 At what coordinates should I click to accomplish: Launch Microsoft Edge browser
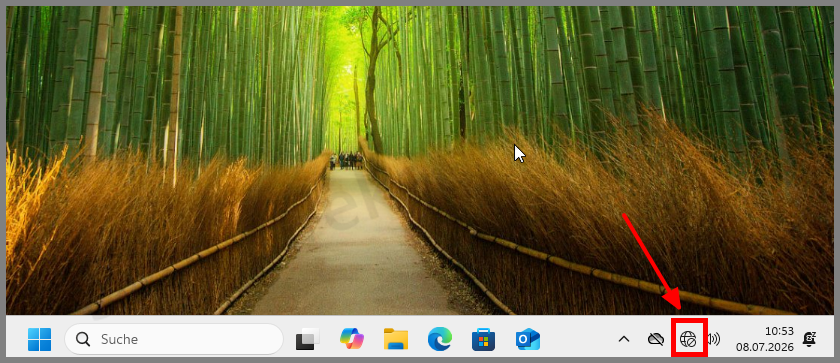coord(440,339)
